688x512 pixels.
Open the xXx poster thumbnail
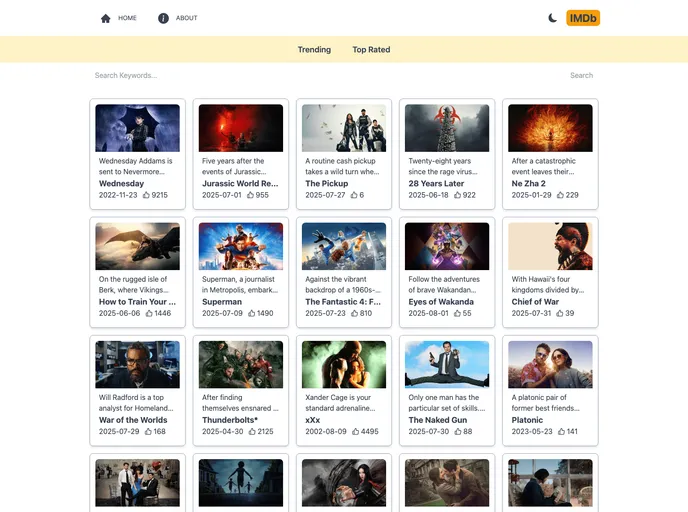pyautogui.click(x=344, y=365)
